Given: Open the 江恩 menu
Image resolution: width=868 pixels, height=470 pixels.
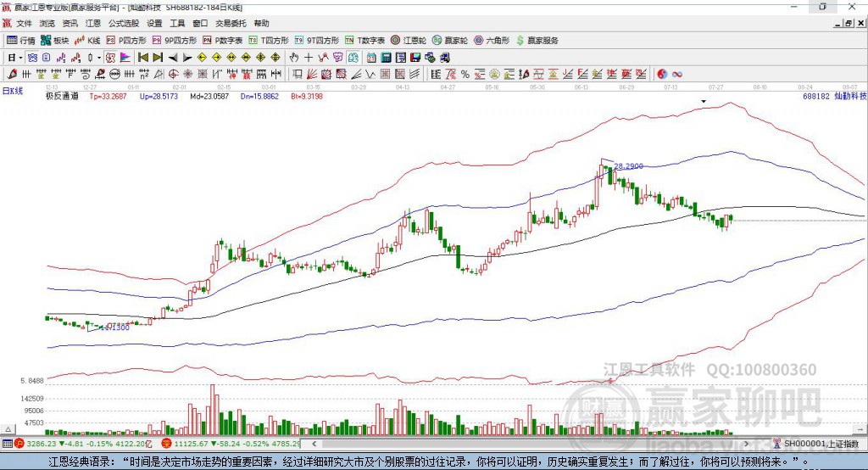Looking at the screenshot, I should (93, 23).
